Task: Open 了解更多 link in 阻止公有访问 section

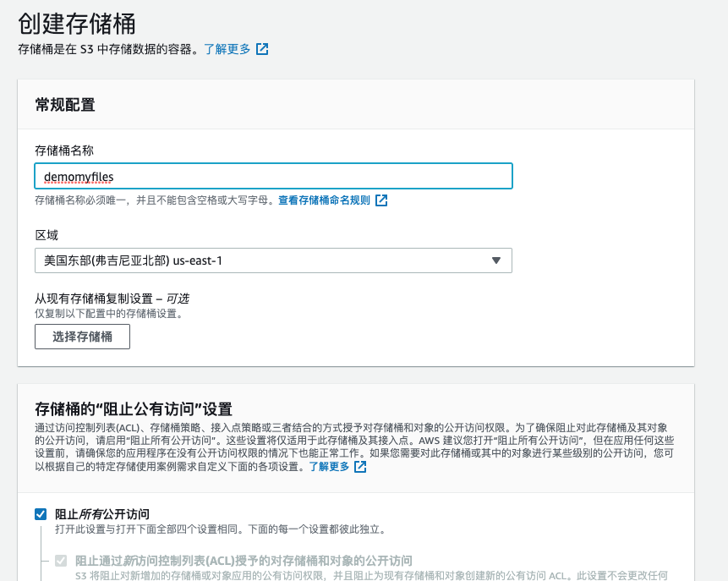Action: click(x=329, y=466)
